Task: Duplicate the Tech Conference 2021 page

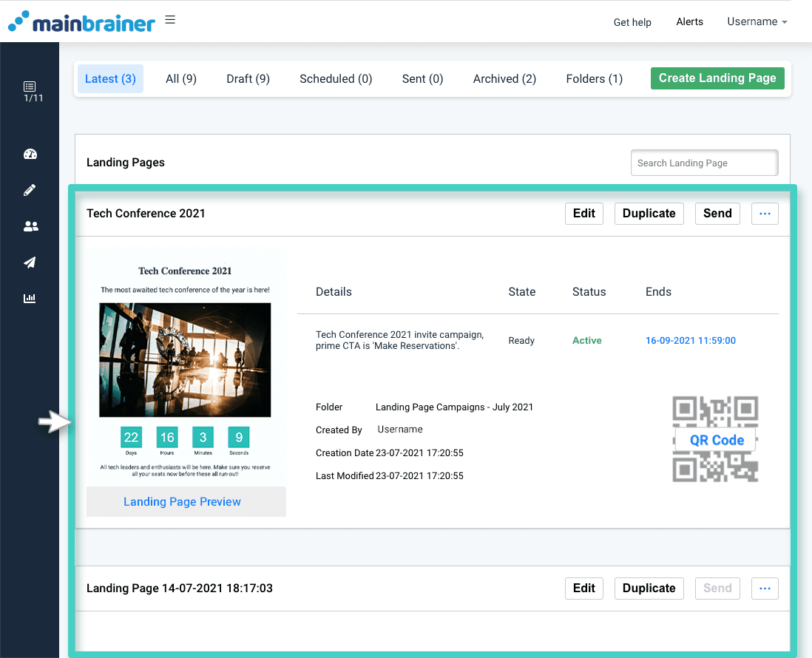Action: pyautogui.click(x=649, y=213)
